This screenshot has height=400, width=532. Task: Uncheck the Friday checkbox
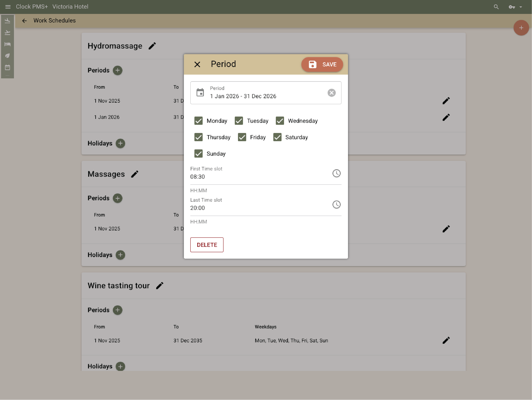(242, 137)
